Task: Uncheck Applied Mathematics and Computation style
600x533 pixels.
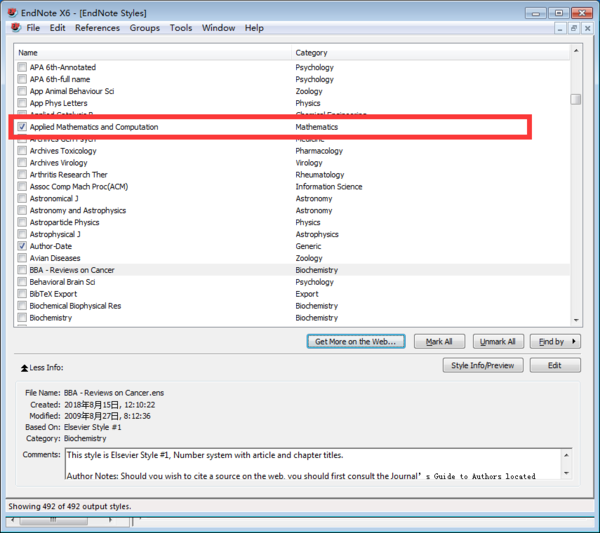Action: (x=22, y=127)
